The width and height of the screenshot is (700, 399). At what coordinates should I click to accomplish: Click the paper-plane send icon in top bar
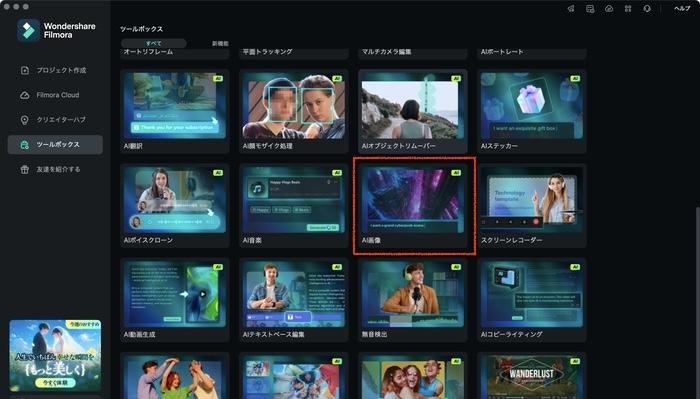tap(571, 8)
